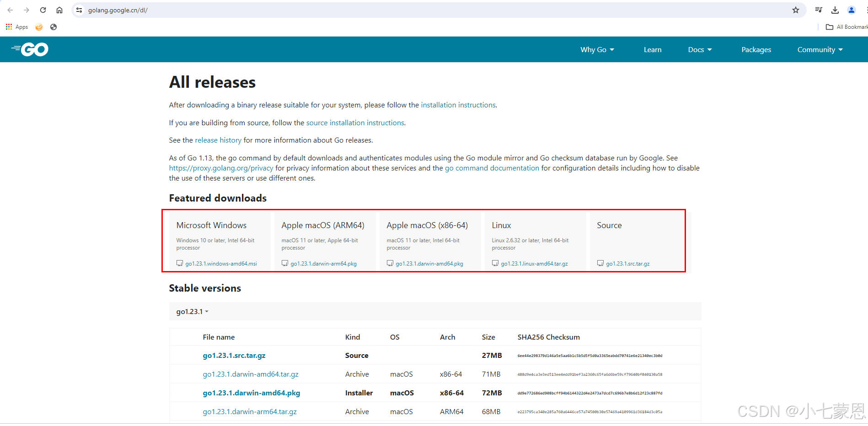The height and width of the screenshot is (426, 868).
Task: Collapse the go1.23.1 stable version section
Action: pyautogui.click(x=193, y=312)
